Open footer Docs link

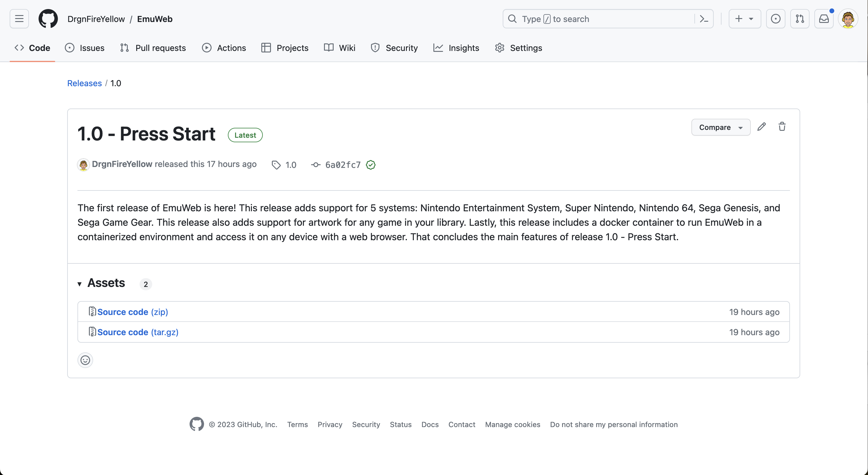[x=430, y=424]
